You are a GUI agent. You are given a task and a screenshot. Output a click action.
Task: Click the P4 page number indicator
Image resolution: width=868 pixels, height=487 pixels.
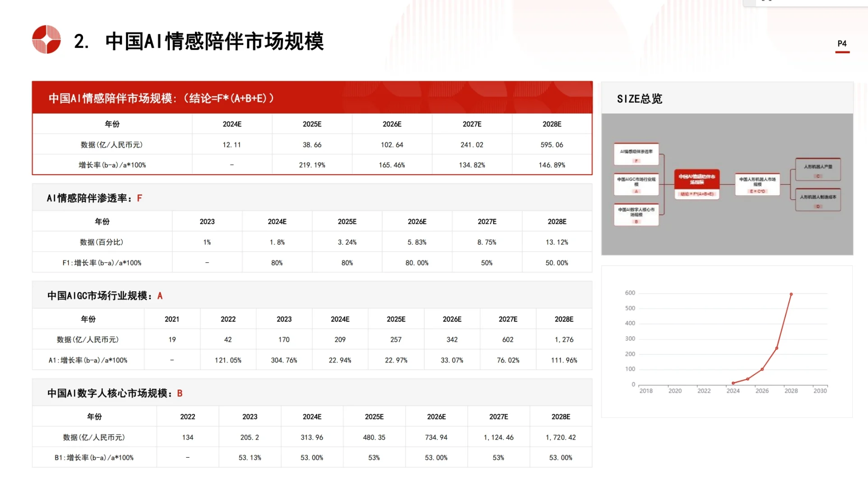(x=842, y=44)
